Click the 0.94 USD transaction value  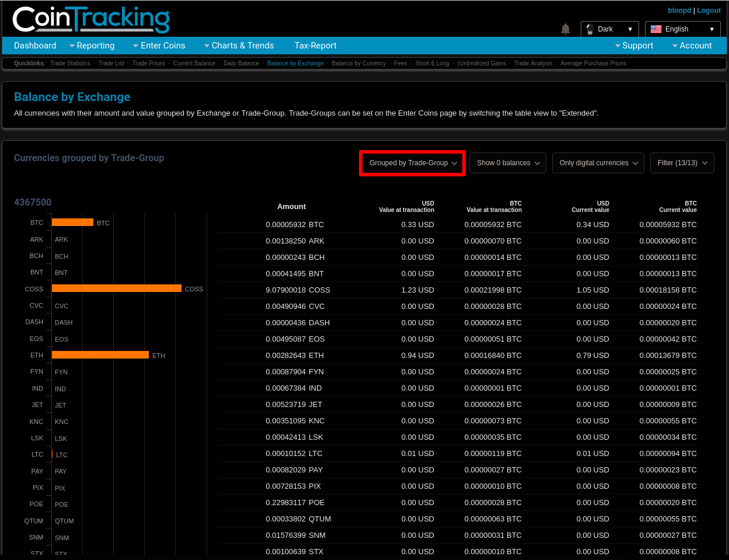pyautogui.click(x=418, y=356)
